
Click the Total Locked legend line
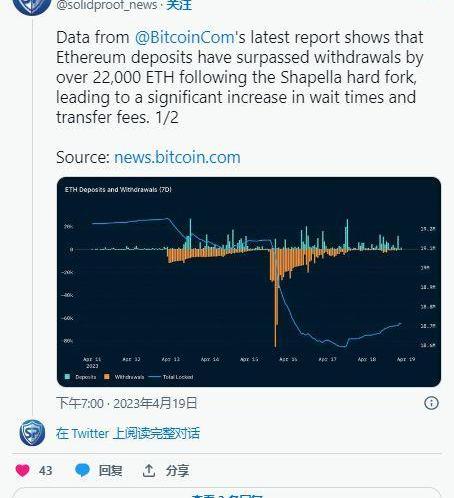point(154,377)
